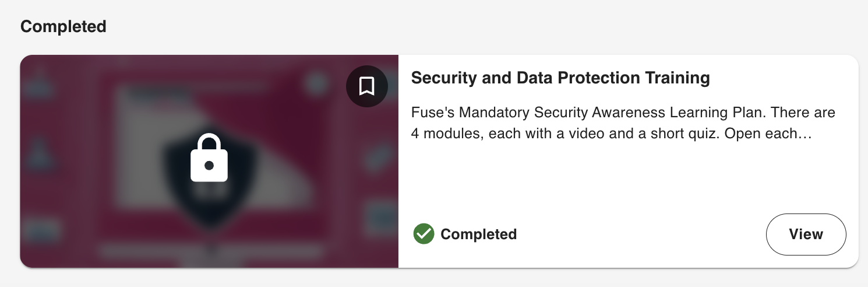Bookmark the Security and Data Protection Training course
868x287 pixels.
(366, 86)
